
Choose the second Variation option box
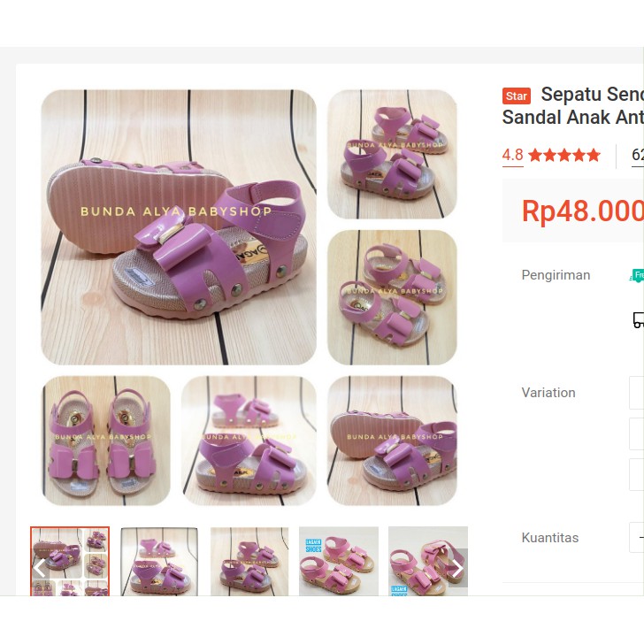pyautogui.click(x=637, y=433)
